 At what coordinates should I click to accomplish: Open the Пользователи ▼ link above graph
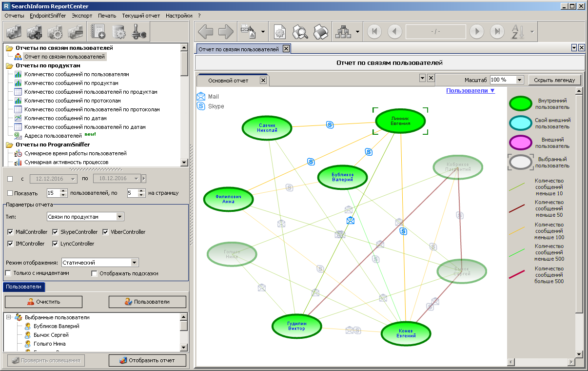[x=470, y=91]
